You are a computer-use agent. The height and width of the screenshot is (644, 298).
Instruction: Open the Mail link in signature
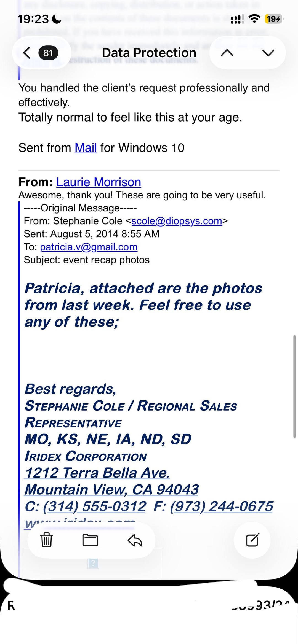pos(86,148)
